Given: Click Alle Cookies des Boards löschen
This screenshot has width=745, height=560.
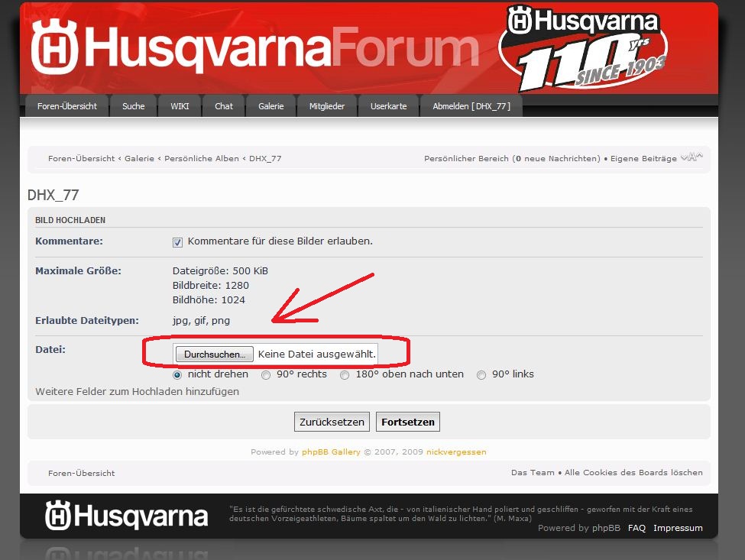Looking at the screenshot, I should pyautogui.click(x=633, y=473).
